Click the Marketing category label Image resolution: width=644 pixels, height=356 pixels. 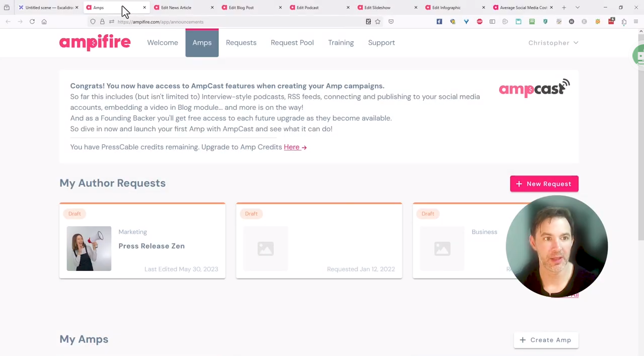[x=133, y=232]
